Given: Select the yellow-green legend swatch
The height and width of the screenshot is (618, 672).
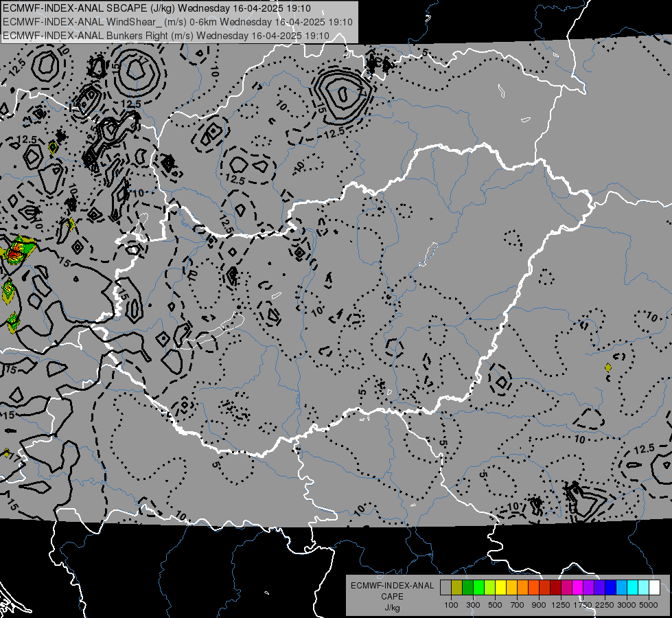Looking at the screenshot, I should tap(490, 588).
